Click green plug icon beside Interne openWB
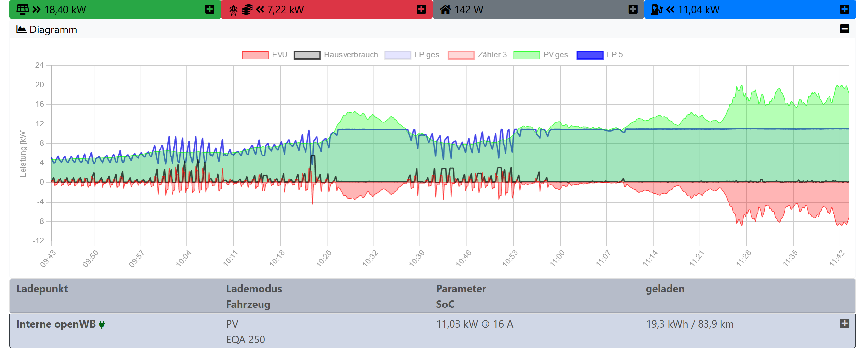Viewport: 868px width, 359px height. [x=102, y=325]
